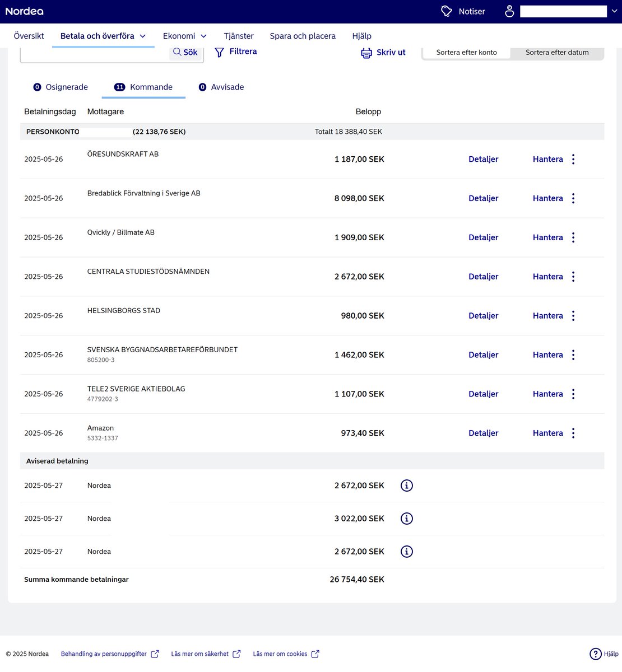Click Detaljer for HELSINGBORGS STAD
Image resolution: width=622 pixels, height=672 pixels.
(x=483, y=316)
